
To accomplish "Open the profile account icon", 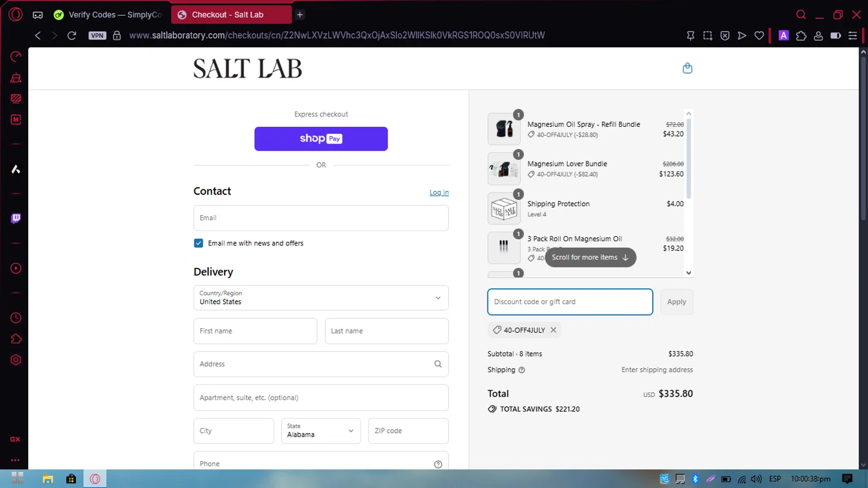I will coord(818,35).
